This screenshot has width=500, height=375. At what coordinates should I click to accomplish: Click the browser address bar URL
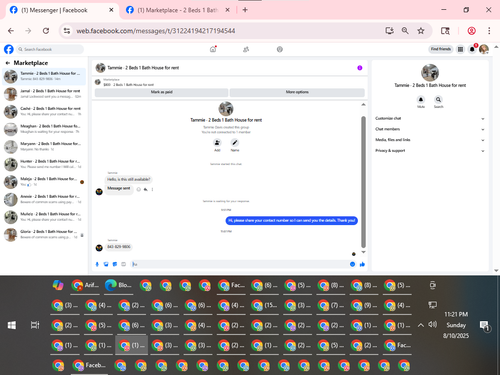(156, 31)
